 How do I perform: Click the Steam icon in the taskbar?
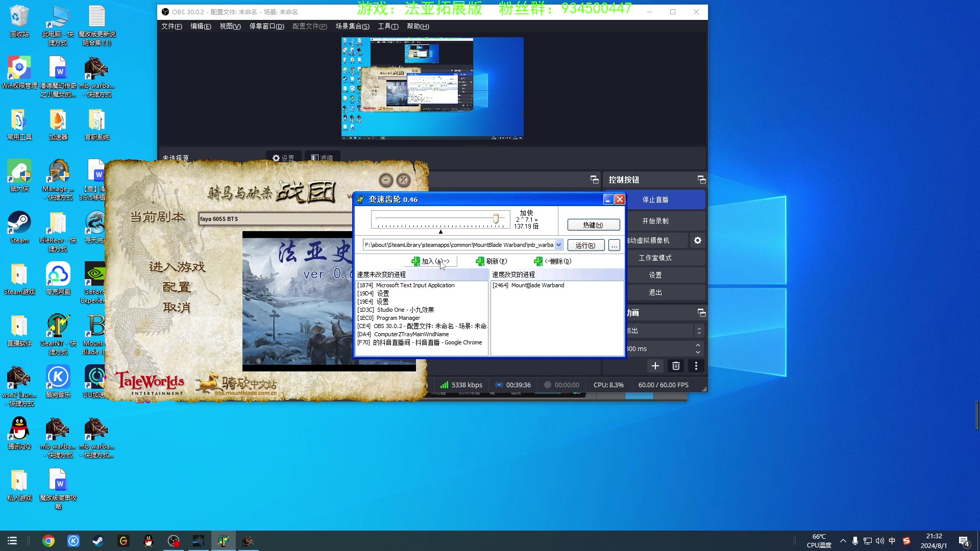click(98, 541)
